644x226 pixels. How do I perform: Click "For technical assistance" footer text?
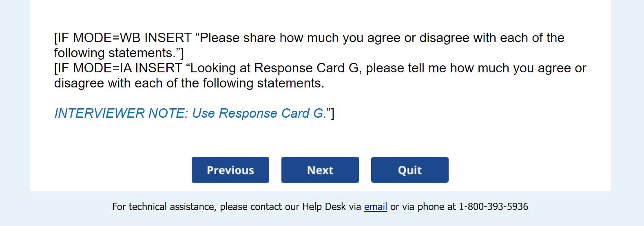pyautogui.click(x=164, y=207)
